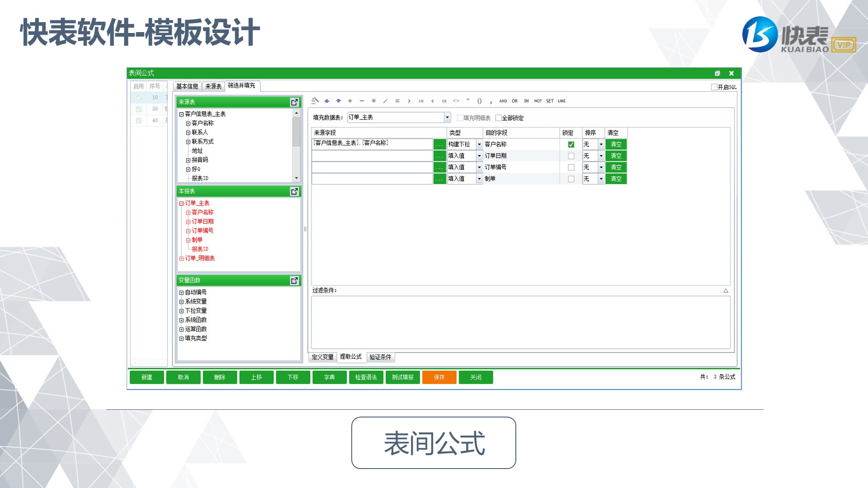Insert the OR keyword

tap(515, 101)
